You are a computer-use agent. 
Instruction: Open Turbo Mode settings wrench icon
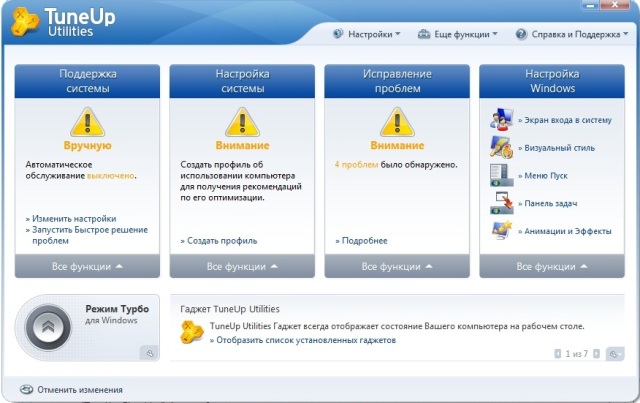coord(148,353)
